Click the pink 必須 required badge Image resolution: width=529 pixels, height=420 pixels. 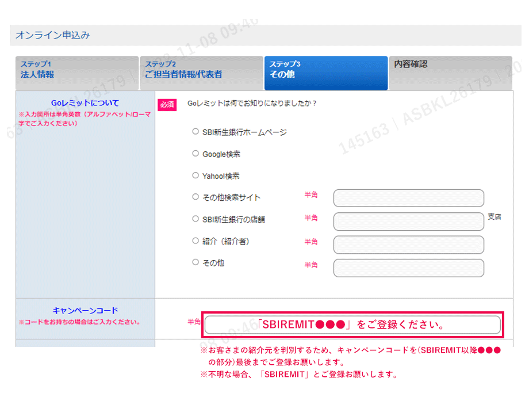167,105
